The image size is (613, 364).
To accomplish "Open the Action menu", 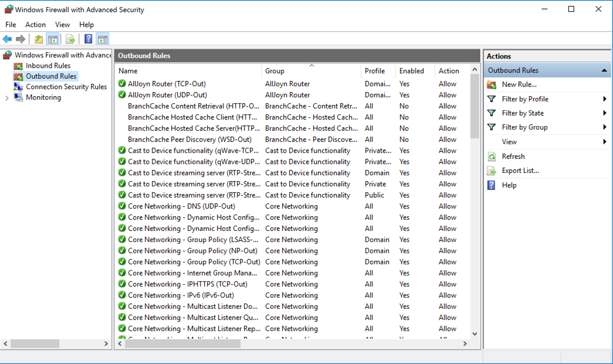I will 36,25.
